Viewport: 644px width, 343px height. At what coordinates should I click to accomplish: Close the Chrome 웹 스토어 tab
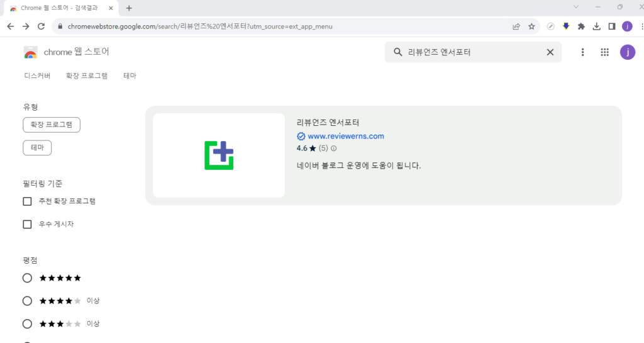(111, 8)
